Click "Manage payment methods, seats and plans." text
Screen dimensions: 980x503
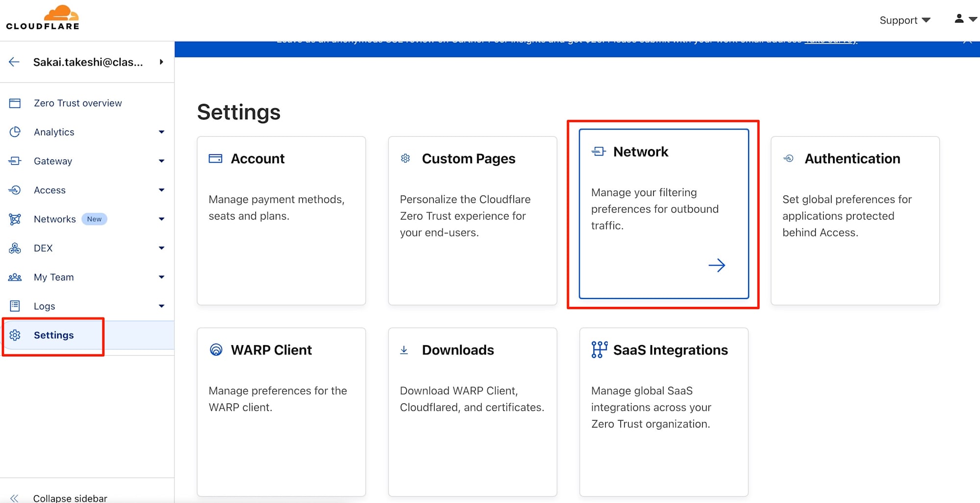[x=276, y=207]
